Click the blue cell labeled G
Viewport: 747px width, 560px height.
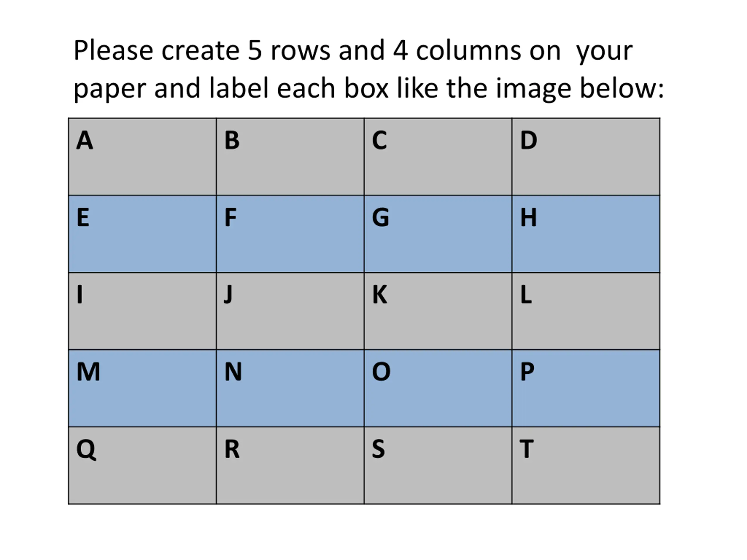coord(438,234)
